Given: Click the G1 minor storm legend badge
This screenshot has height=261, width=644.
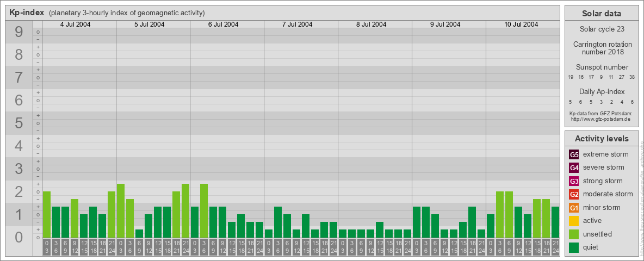Looking at the screenshot, I should coord(574,208).
